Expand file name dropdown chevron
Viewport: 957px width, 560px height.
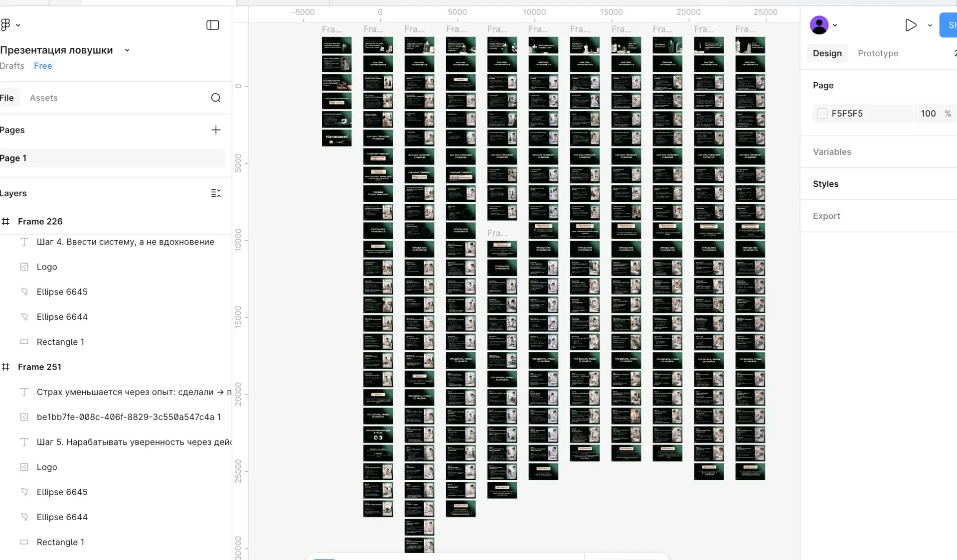click(x=127, y=50)
